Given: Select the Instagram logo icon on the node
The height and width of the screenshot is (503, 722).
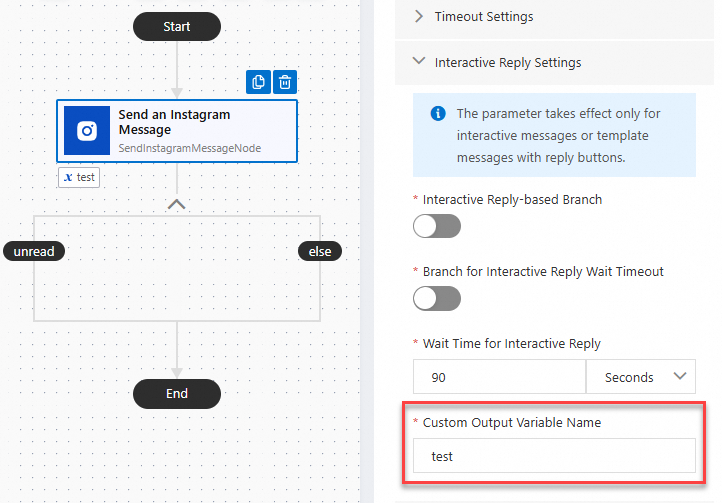Looking at the screenshot, I should click(87, 131).
